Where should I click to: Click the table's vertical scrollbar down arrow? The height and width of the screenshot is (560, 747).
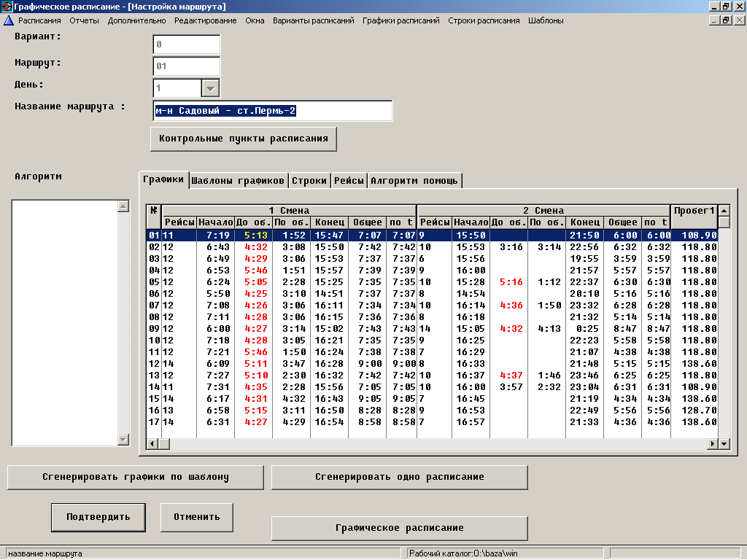[x=724, y=443]
